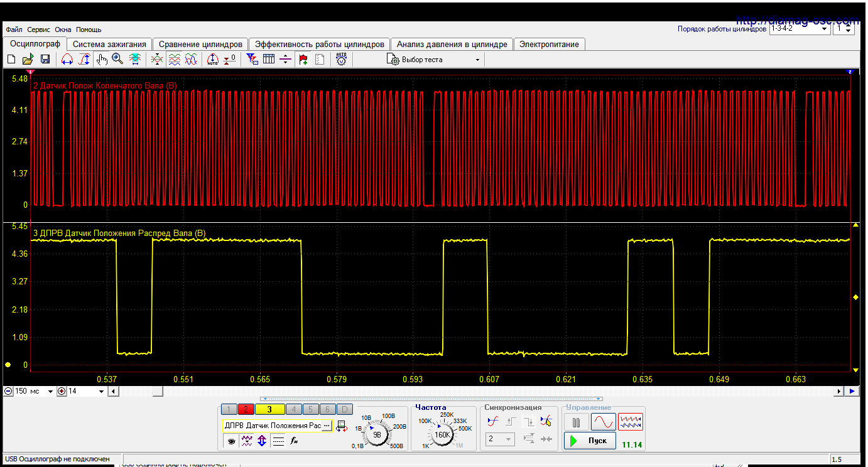868x467 pixels.
Task: Collapse the bottom control panel bar
Action: 433,399
